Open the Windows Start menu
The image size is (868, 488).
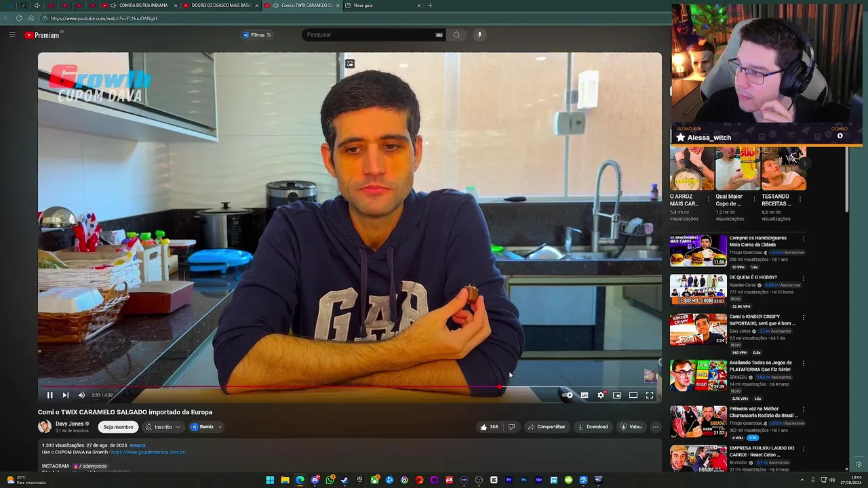coord(270,480)
